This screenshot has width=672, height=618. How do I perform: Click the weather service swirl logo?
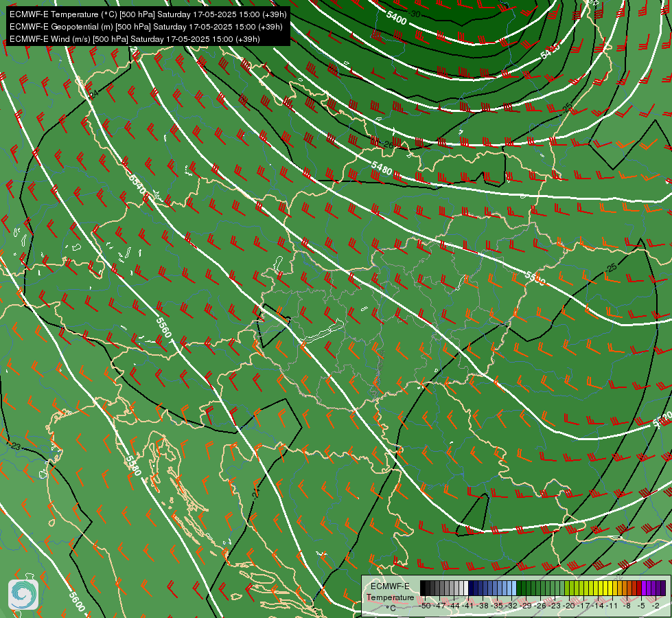(23, 594)
